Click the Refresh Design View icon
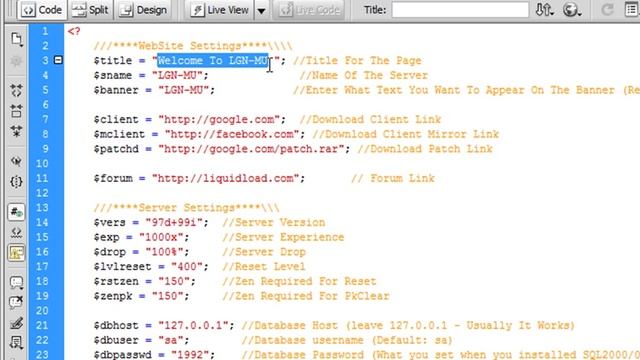This screenshot has width=640, height=360. coord(607,10)
